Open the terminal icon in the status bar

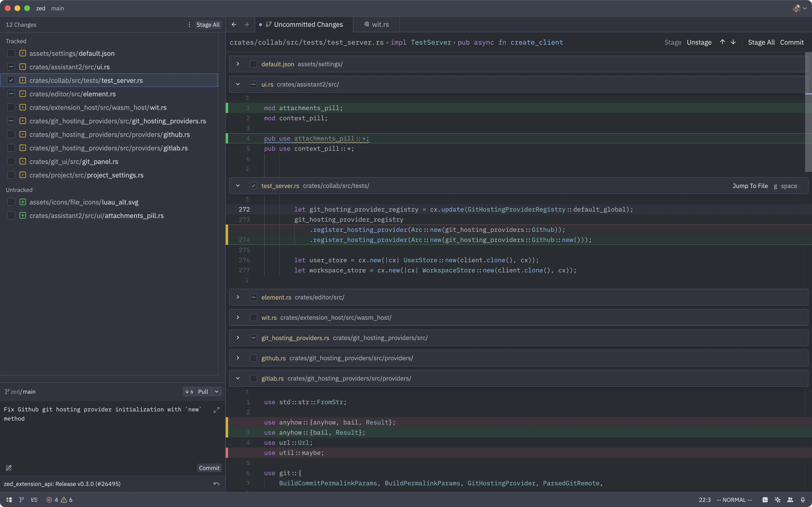pos(765,500)
